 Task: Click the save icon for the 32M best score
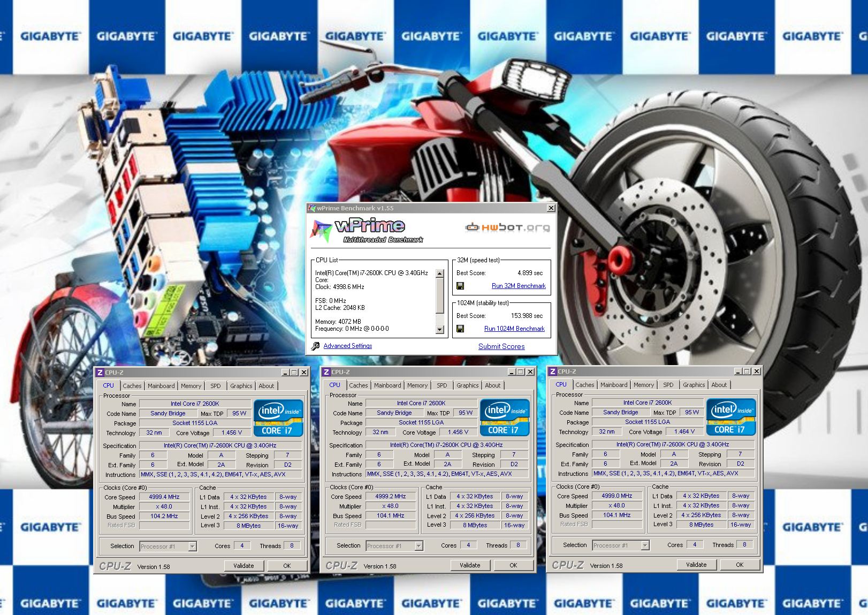(x=460, y=286)
